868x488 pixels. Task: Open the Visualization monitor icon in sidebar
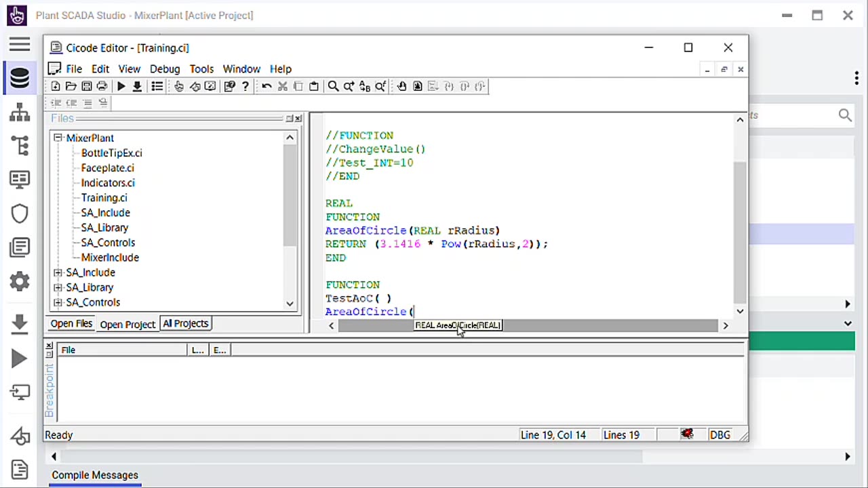pyautogui.click(x=19, y=180)
